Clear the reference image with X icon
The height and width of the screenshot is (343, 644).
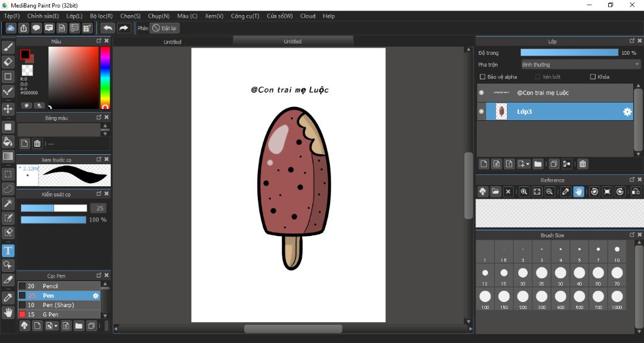coord(508,191)
